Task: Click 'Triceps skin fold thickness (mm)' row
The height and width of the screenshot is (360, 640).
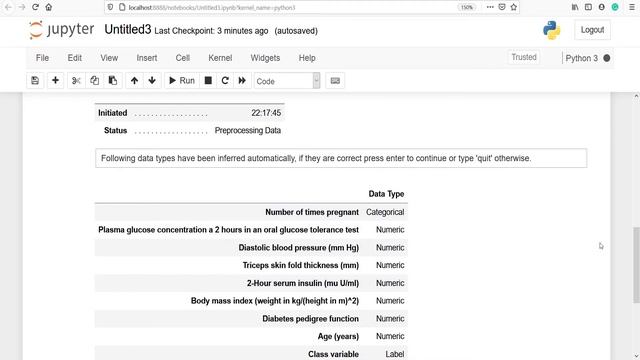Action: click(x=251, y=265)
